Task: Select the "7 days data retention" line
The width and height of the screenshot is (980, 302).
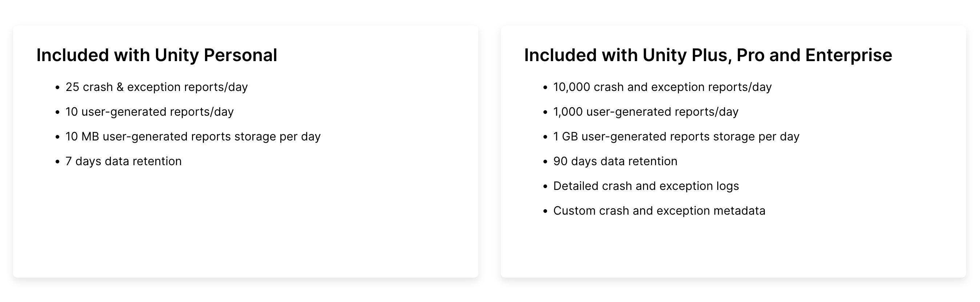Action: click(x=123, y=162)
